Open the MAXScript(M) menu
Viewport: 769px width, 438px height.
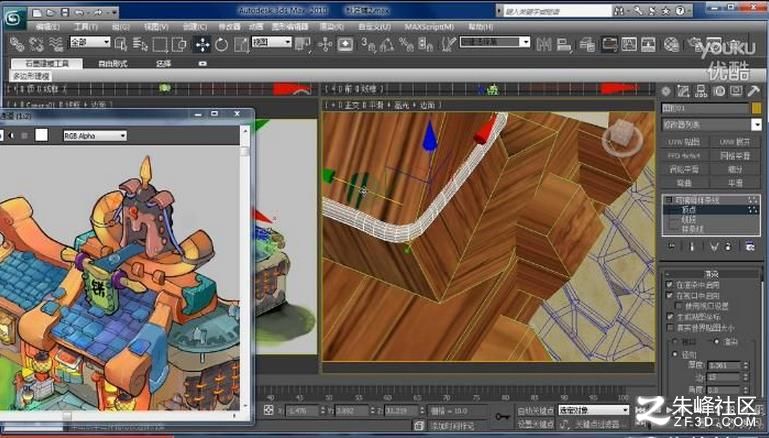point(429,27)
